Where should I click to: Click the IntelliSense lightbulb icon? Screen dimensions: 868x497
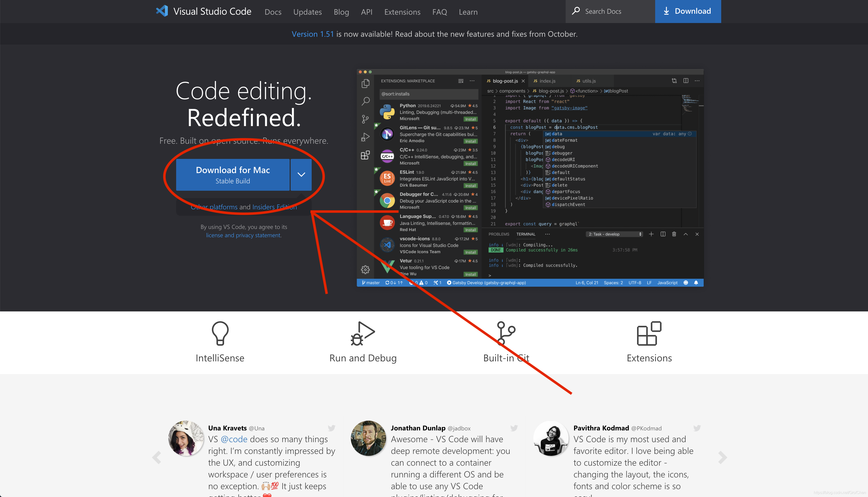(x=220, y=333)
